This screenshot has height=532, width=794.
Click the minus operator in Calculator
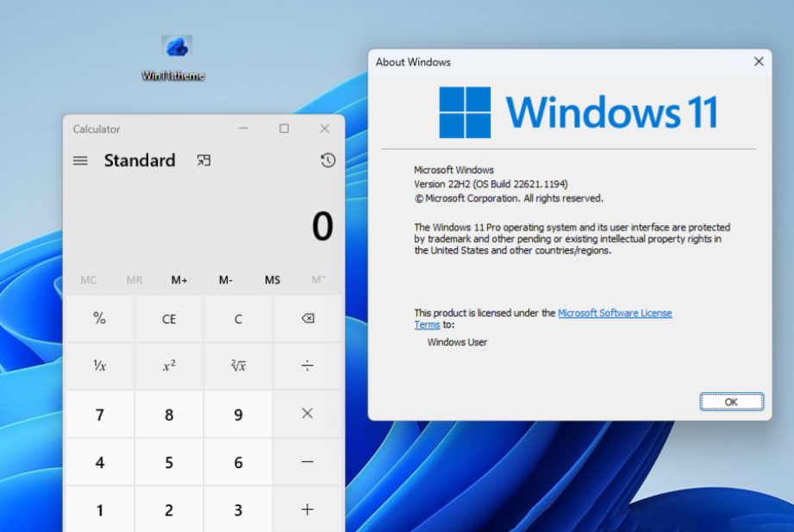[308, 461]
